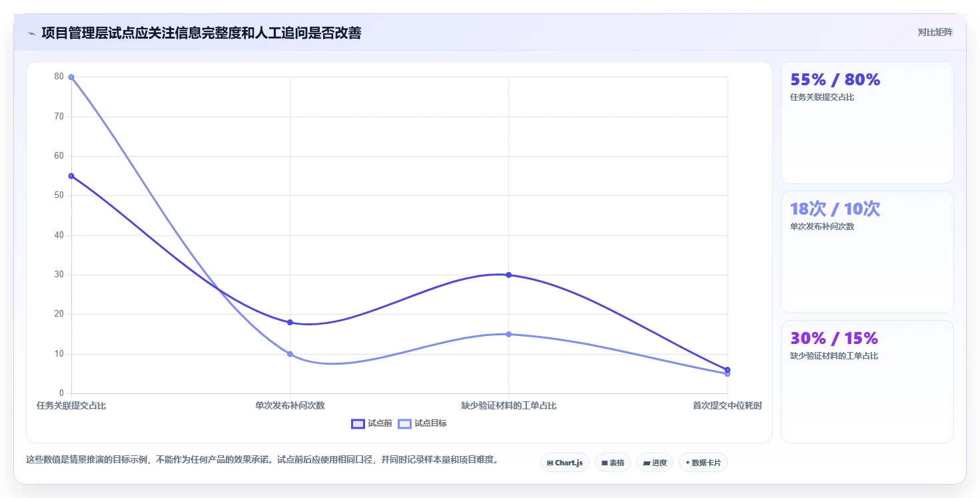Click the 试点前 point at value 30
Image resolution: width=980 pixels, height=498 pixels.
(x=509, y=275)
